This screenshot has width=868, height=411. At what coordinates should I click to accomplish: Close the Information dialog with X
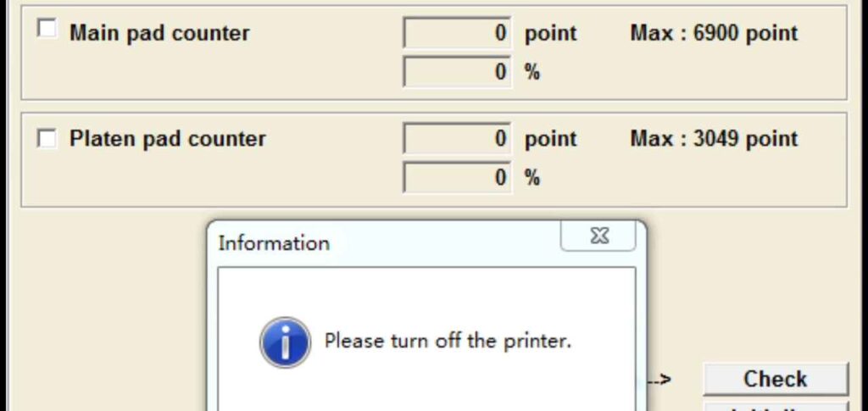tap(598, 236)
